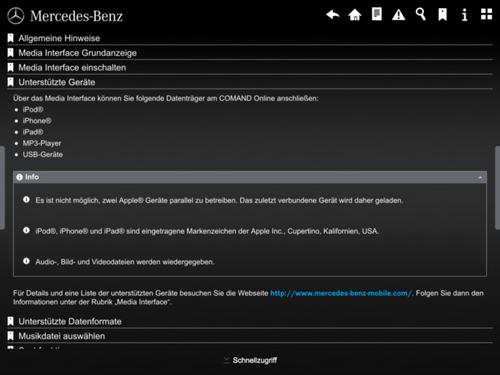The width and height of the screenshot is (500, 375).
Task: Bookmark the Media Interface einschalten section
Action: coord(11,67)
